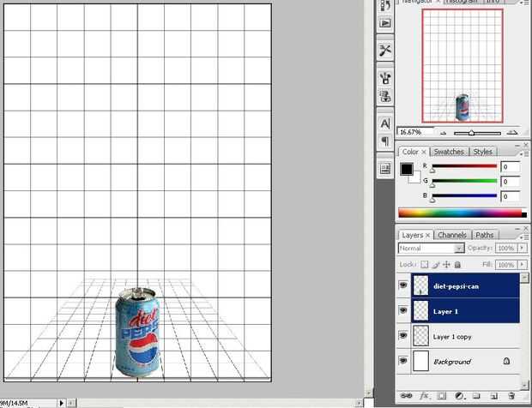The height and width of the screenshot is (408, 532).
Task: Click the Background layer thumbnail
Action: pos(420,361)
